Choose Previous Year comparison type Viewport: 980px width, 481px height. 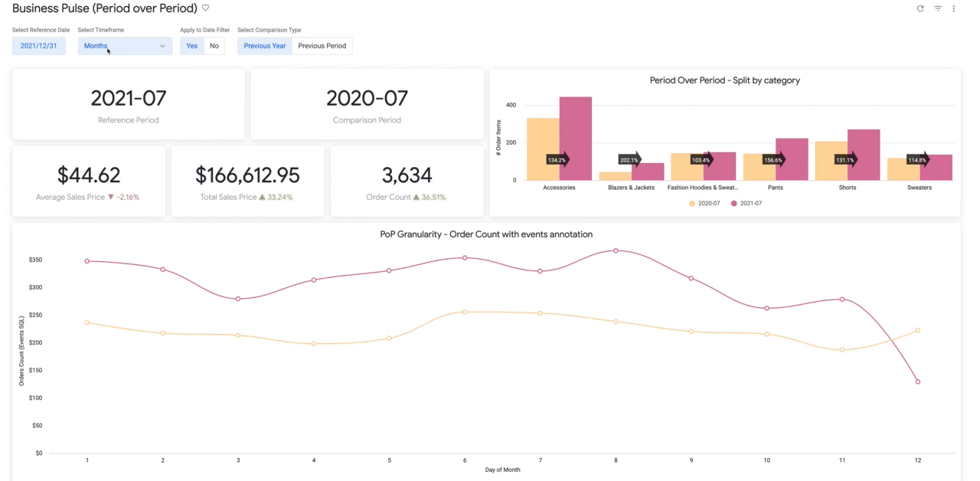pyautogui.click(x=265, y=46)
